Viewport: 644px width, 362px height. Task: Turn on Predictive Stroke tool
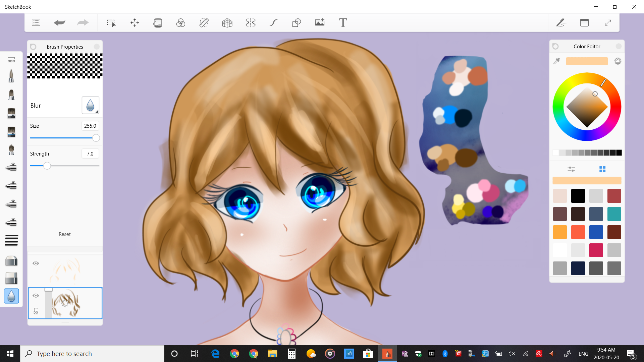[274, 22]
